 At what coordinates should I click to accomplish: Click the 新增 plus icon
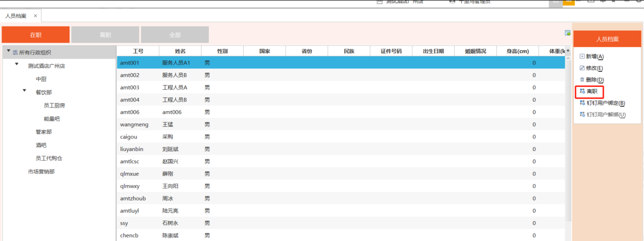click(582, 56)
